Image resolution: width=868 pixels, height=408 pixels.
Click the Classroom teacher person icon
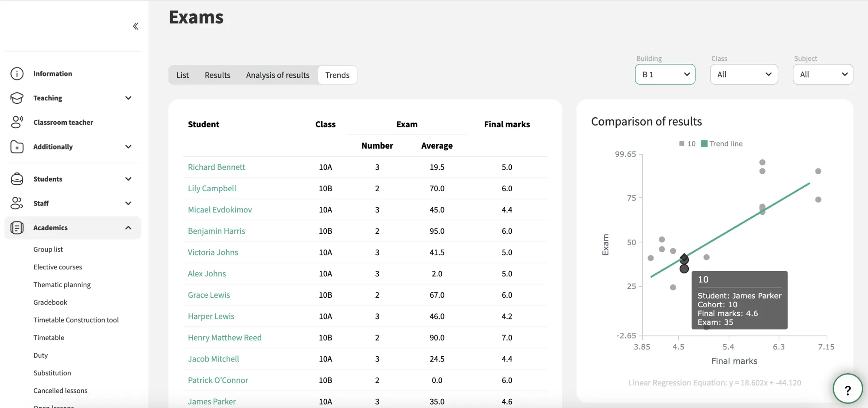pos(17,123)
